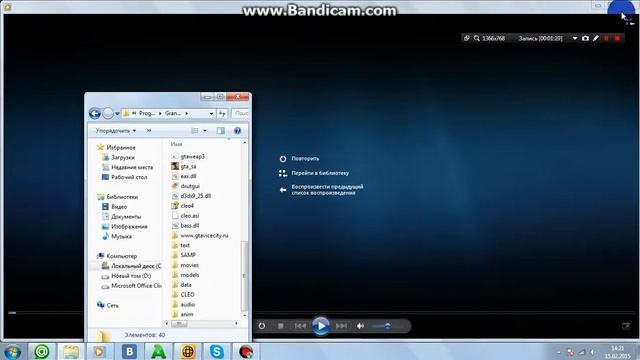This screenshot has width=640, height=360.
Task: Toggle the preview pane button
Action: pos(220,131)
